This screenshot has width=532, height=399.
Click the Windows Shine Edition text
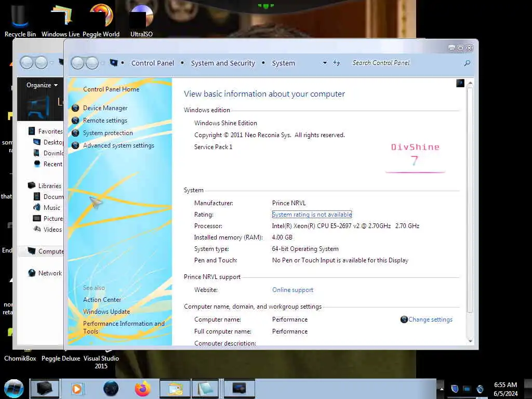coord(225,123)
